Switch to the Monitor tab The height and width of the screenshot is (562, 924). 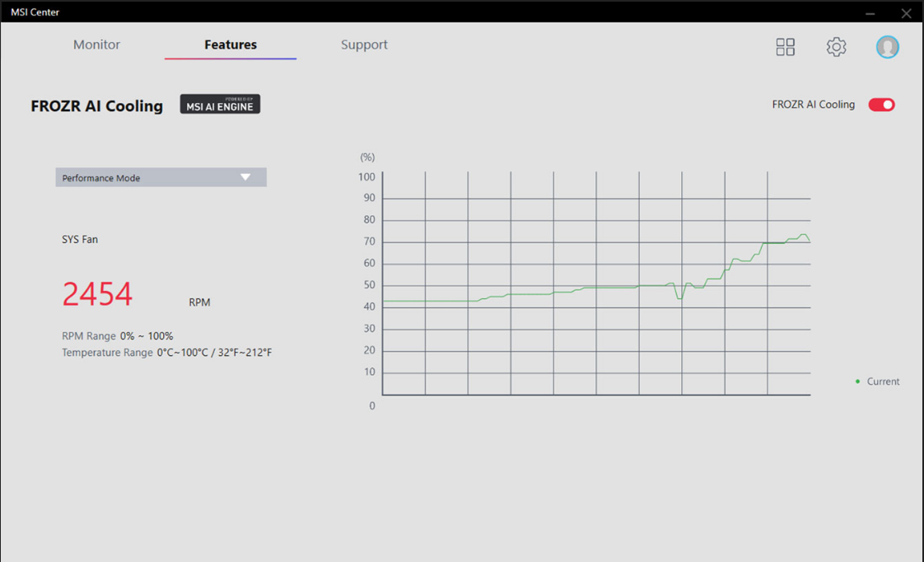[x=96, y=44]
